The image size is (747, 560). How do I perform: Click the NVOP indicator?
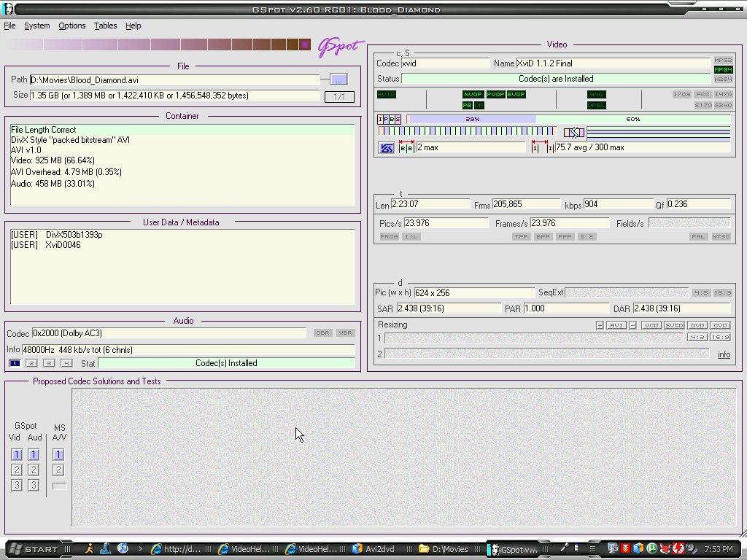473,94
